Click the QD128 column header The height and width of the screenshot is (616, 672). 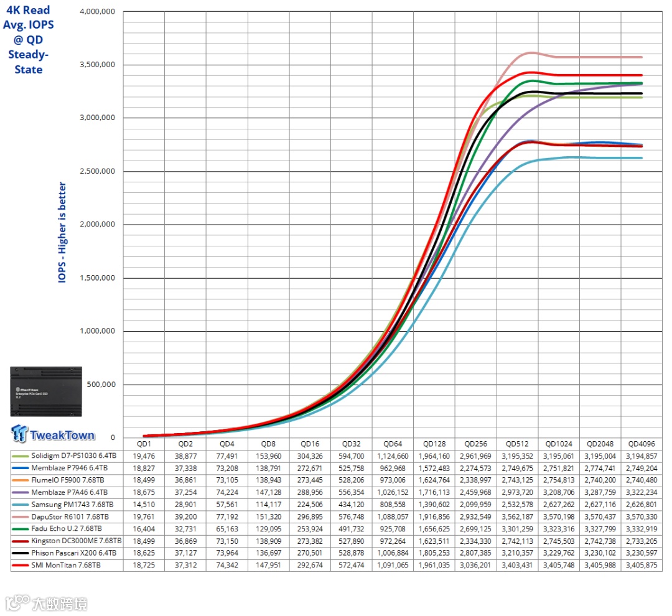tap(434, 444)
